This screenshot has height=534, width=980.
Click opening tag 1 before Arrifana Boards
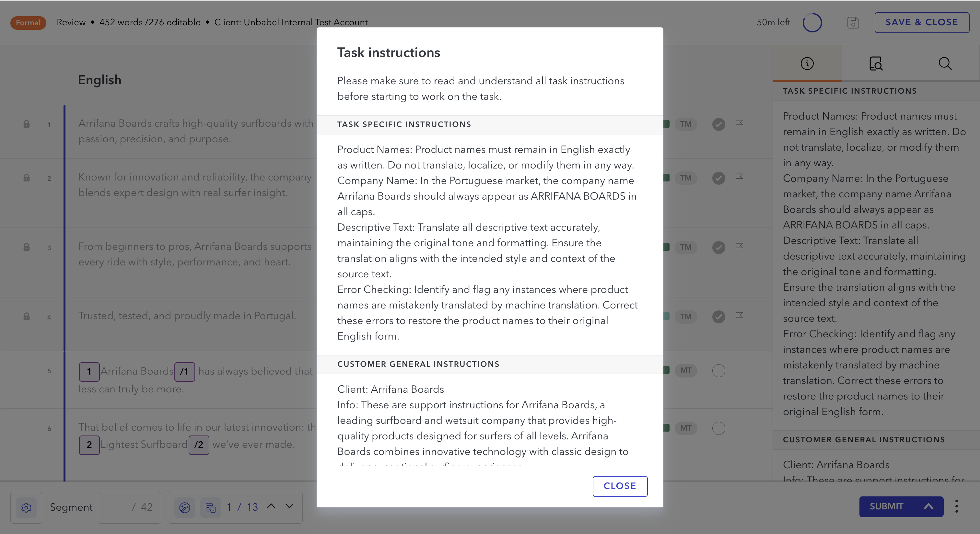pos(89,372)
